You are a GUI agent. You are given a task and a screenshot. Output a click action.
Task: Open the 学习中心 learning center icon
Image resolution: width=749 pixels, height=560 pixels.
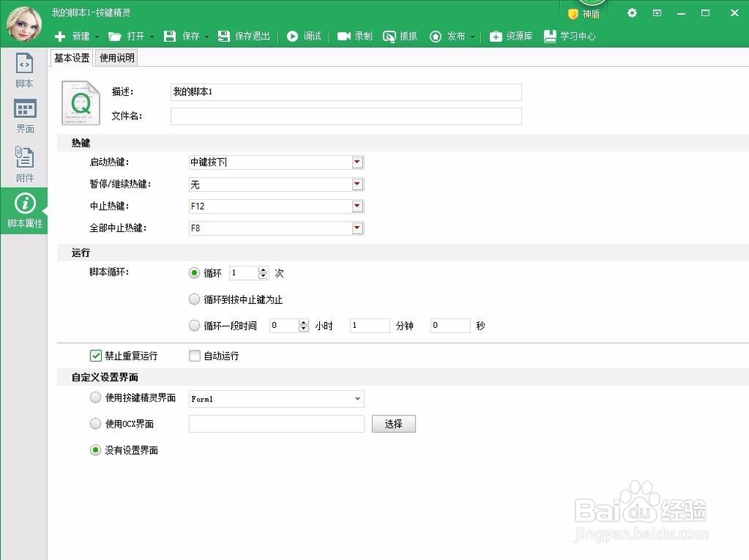pyautogui.click(x=551, y=36)
